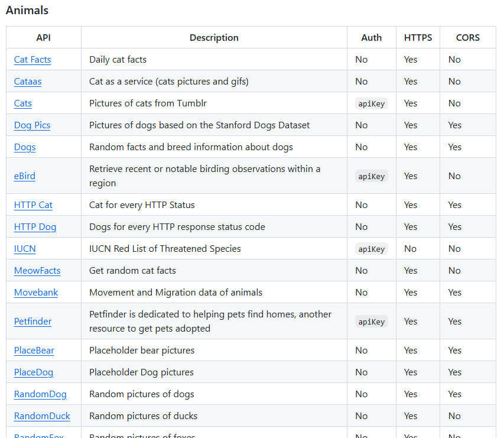Open the Dogs API link

pos(25,147)
